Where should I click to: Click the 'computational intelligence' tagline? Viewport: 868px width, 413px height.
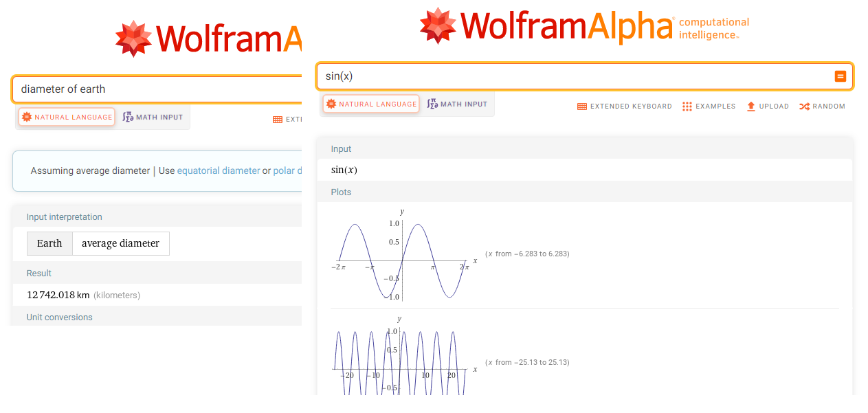tap(714, 29)
